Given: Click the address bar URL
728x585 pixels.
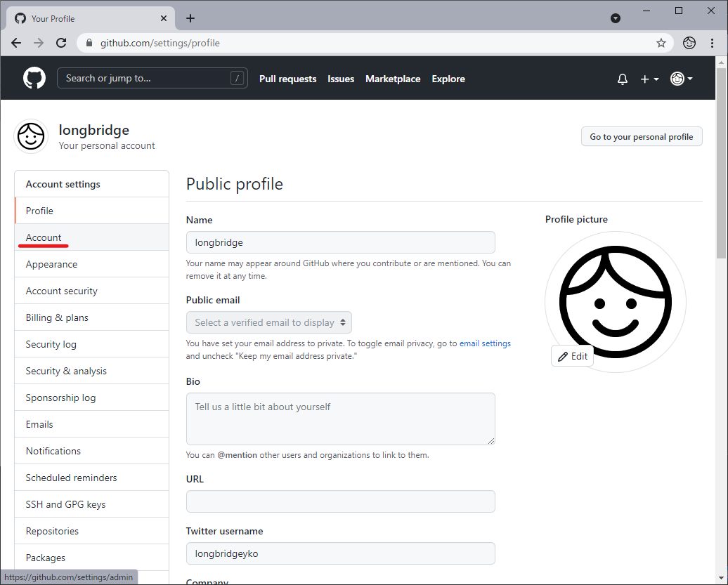Looking at the screenshot, I should pos(160,43).
